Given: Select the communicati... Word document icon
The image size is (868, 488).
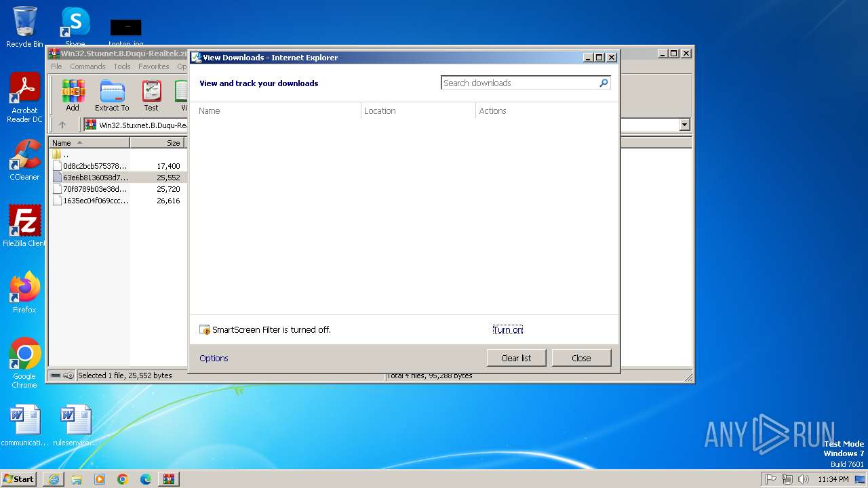Looking at the screenshot, I should 24,426.
